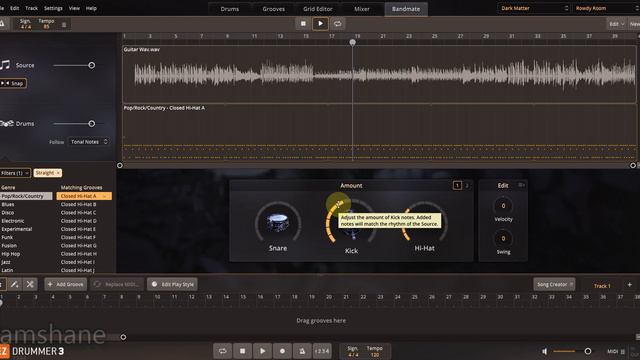Click the Bandmate play button
Image resolution: width=640 pixels, height=360 pixels.
point(320,24)
